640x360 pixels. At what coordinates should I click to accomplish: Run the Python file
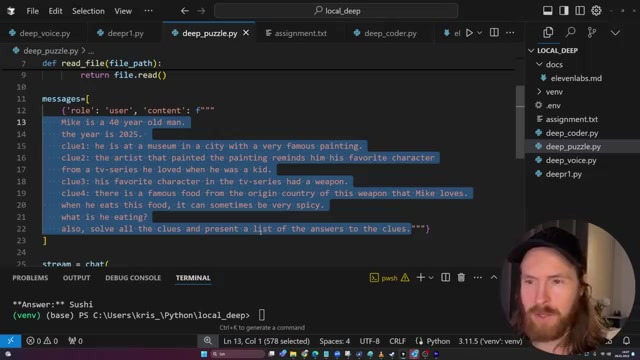click(x=469, y=33)
